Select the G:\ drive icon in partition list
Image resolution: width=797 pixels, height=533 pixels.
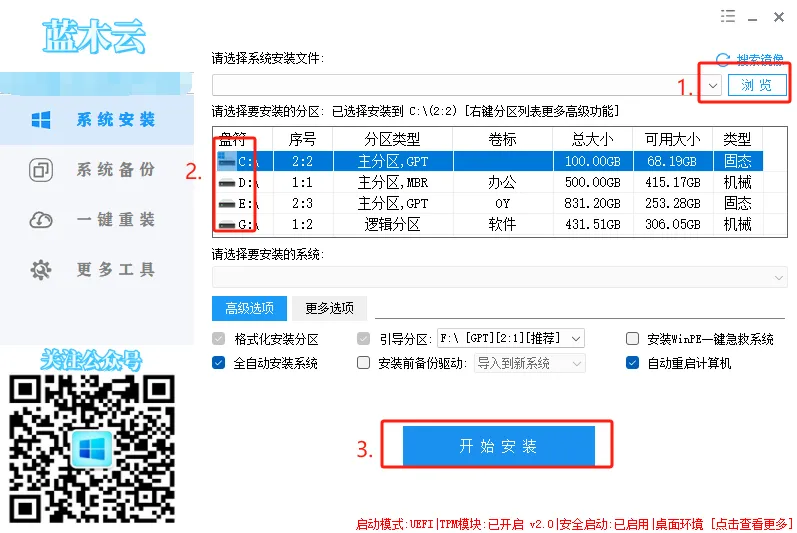tap(227, 225)
